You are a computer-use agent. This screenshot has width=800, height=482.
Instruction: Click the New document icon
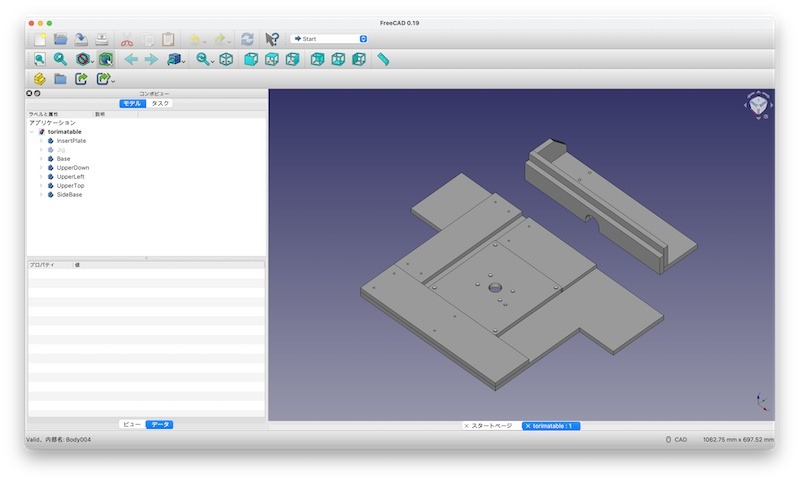tap(39, 39)
